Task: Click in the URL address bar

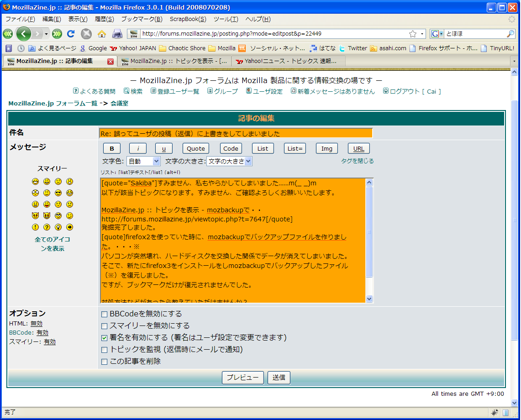Action: point(274,34)
